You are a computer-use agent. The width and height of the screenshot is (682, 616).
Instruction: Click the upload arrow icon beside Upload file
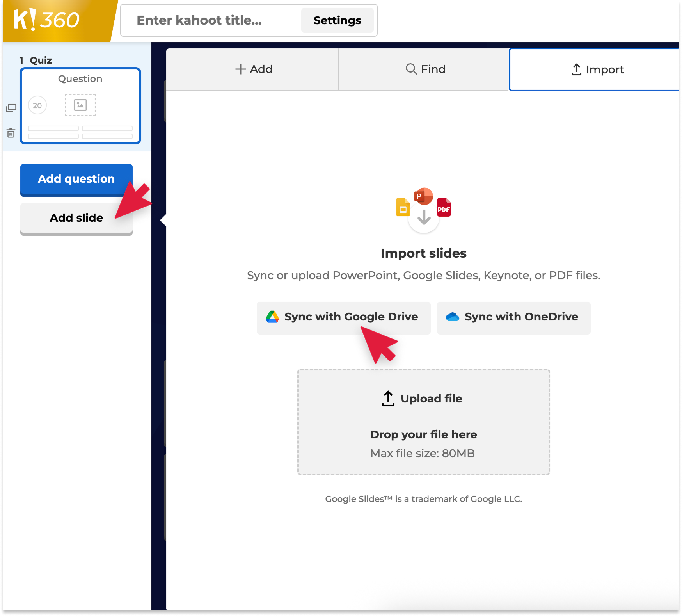tap(388, 399)
